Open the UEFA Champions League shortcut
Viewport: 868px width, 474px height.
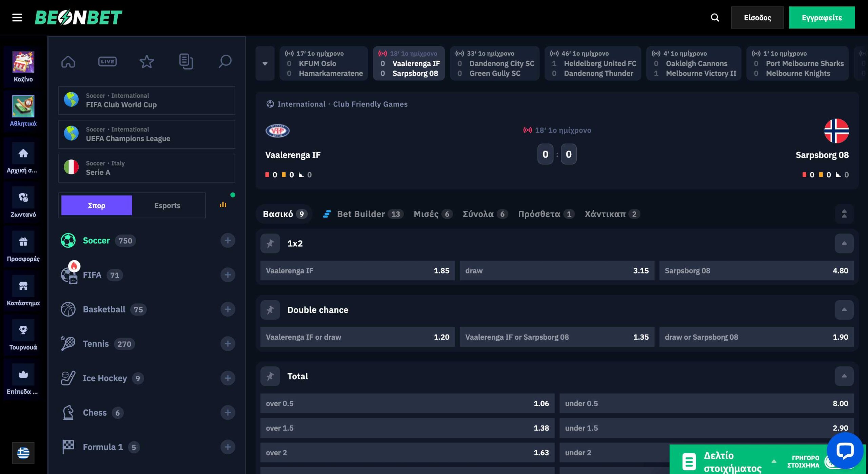pyautogui.click(x=146, y=134)
